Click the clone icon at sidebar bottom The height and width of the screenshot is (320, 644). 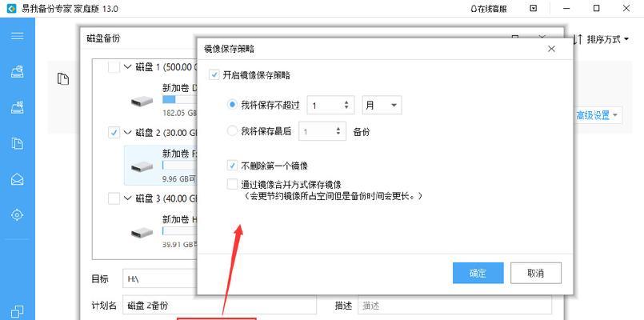[17, 311]
